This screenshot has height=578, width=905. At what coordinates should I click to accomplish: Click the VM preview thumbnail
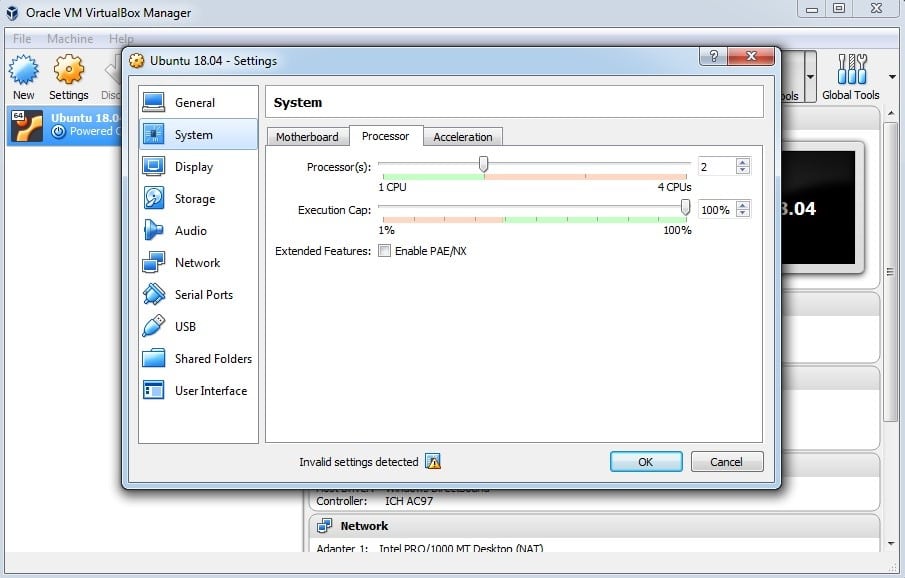click(x=818, y=208)
